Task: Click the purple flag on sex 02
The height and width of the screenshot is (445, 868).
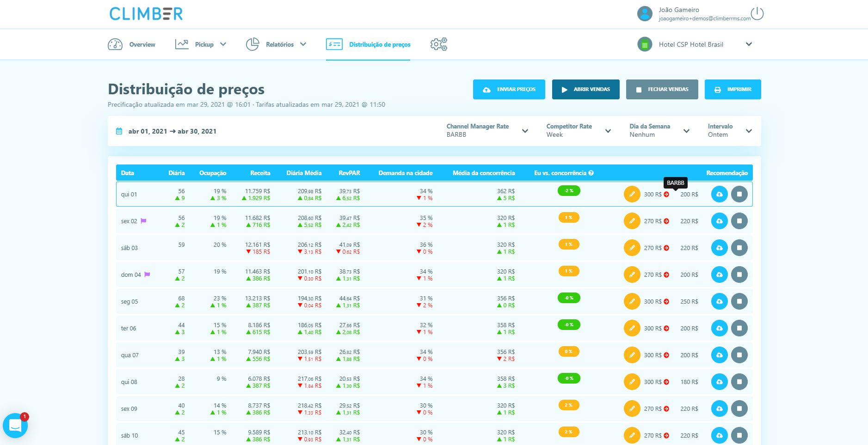Action: click(x=143, y=221)
